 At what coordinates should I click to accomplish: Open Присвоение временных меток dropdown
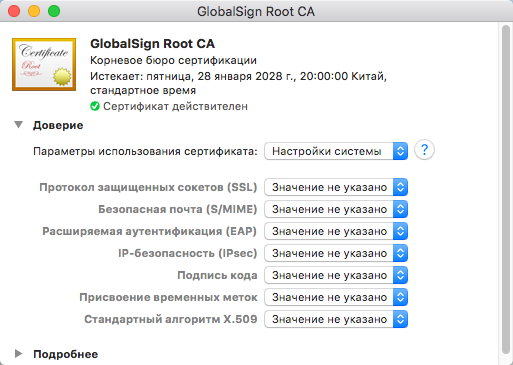pos(336,297)
